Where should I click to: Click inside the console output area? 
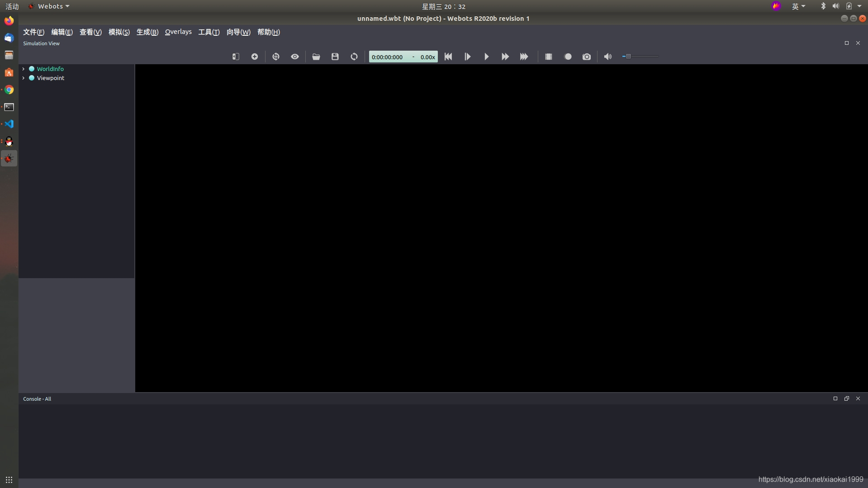pos(443,441)
